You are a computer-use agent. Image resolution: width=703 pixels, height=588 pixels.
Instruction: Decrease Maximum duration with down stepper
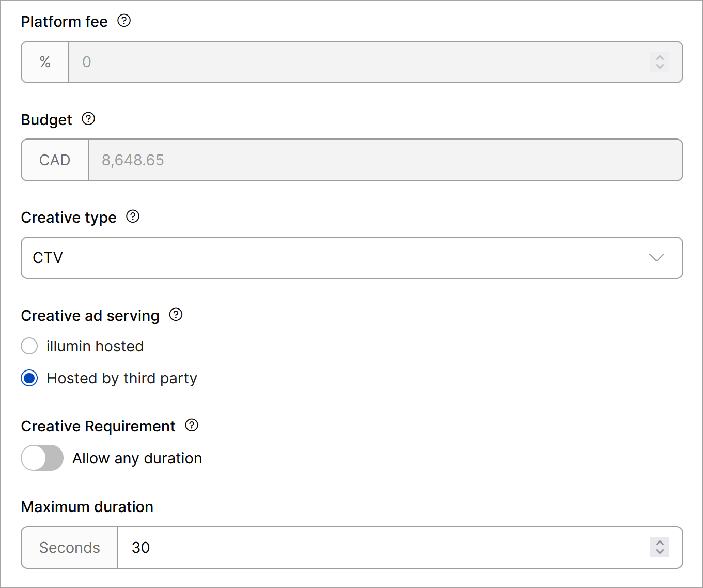point(660,552)
